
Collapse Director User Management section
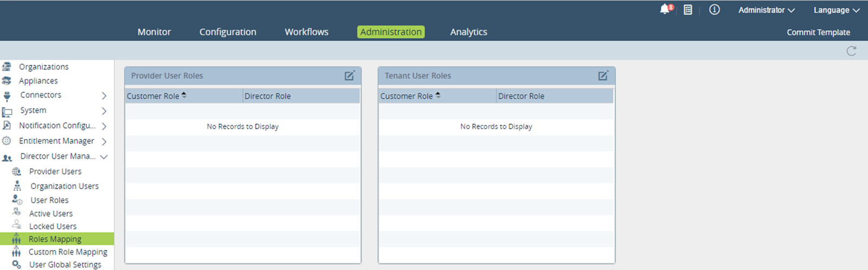coord(104,156)
